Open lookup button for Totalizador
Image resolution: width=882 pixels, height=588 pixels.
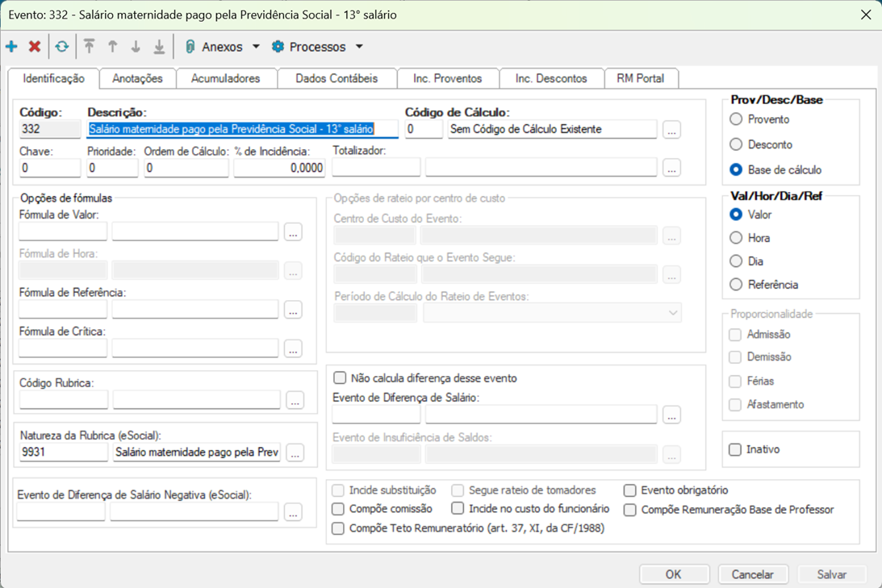[671, 168]
